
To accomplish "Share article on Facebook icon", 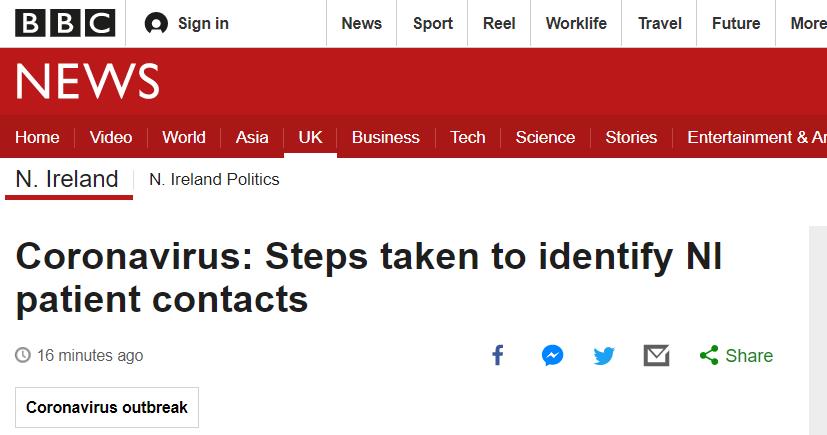I will coord(498,355).
